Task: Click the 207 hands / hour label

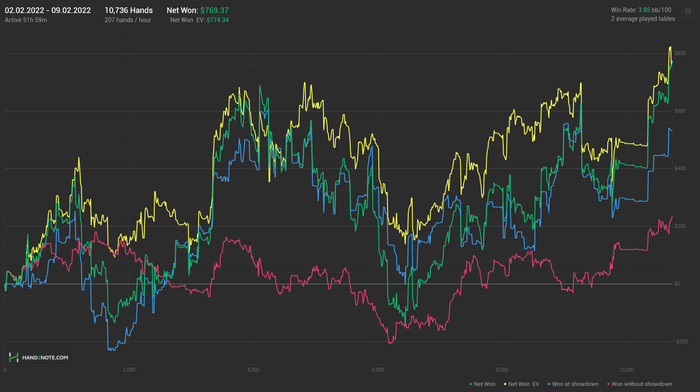Action: pos(128,20)
